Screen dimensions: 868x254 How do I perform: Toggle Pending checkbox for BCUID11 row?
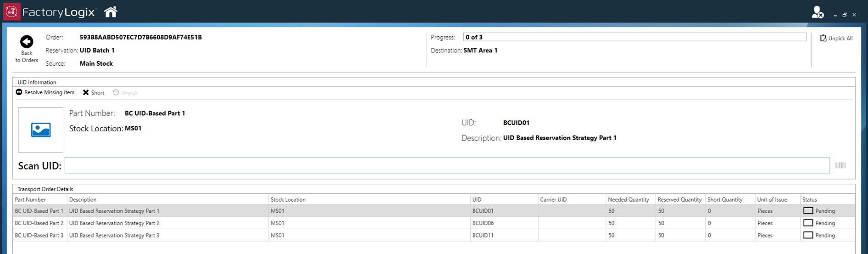pos(808,235)
